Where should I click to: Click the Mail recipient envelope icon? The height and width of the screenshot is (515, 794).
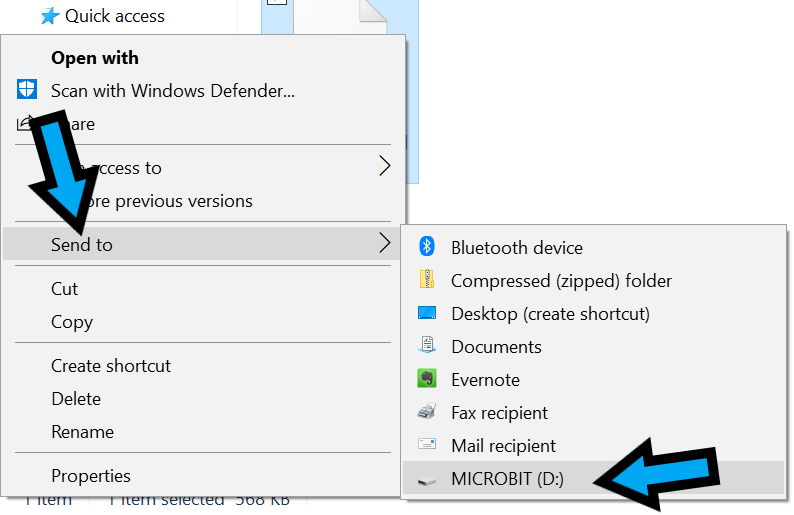click(427, 444)
